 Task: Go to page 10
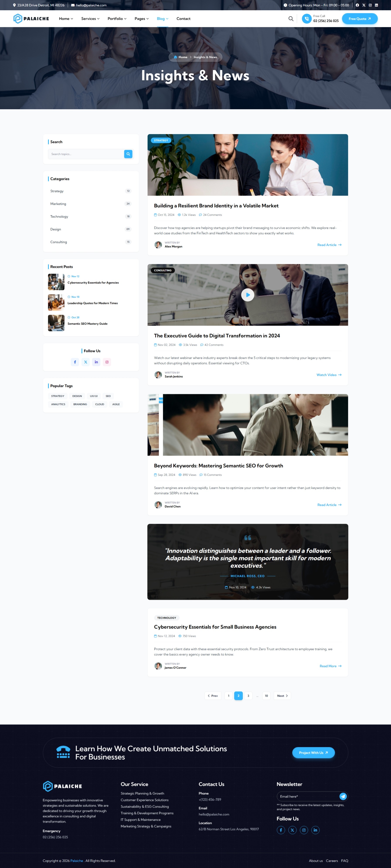click(x=266, y=696)
